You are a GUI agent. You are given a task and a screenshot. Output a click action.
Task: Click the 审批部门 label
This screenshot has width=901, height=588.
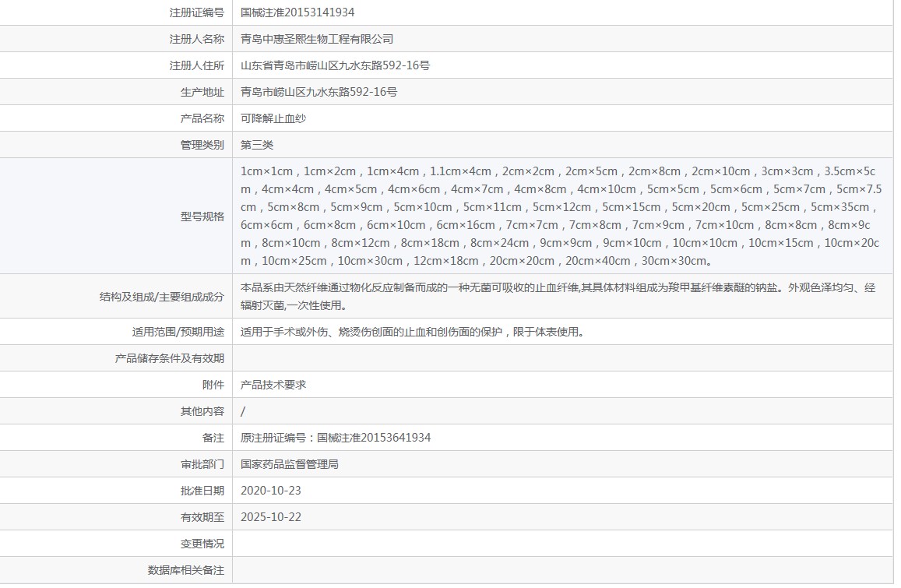(202, 464)
